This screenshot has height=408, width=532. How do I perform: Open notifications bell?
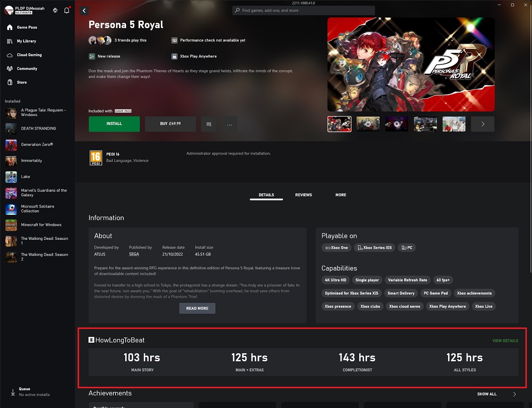66,10
